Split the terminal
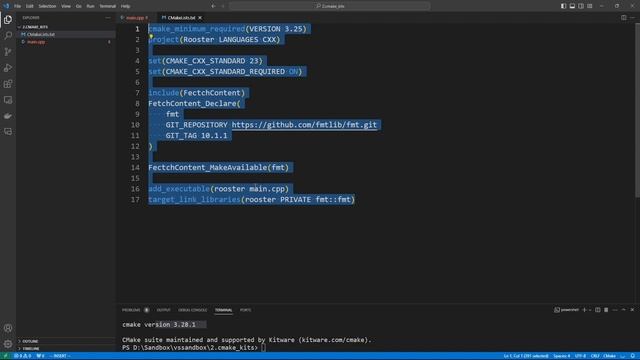 [598, 310]
